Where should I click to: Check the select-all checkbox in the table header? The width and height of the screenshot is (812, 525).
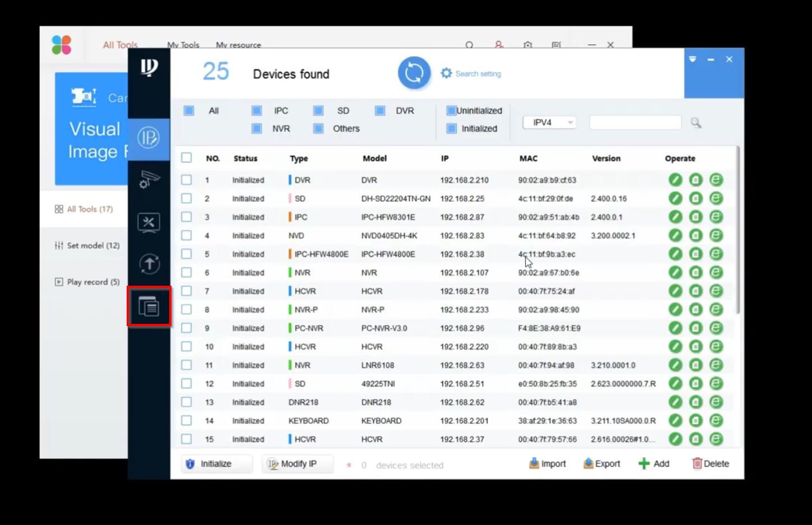coord(187,158)
